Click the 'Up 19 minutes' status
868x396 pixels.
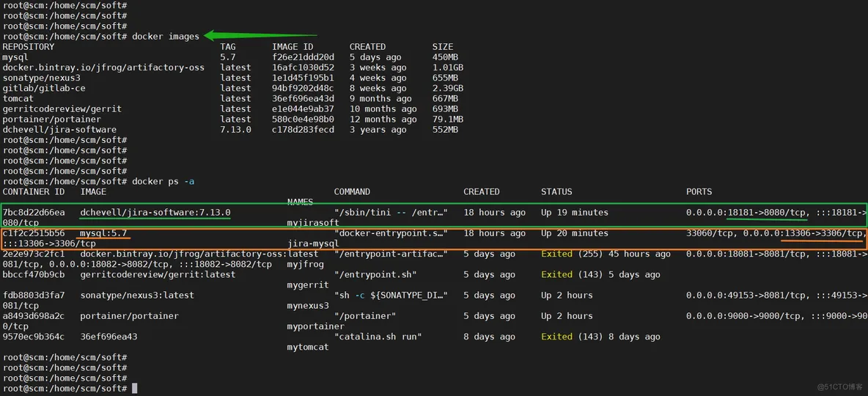coord(575,213)
